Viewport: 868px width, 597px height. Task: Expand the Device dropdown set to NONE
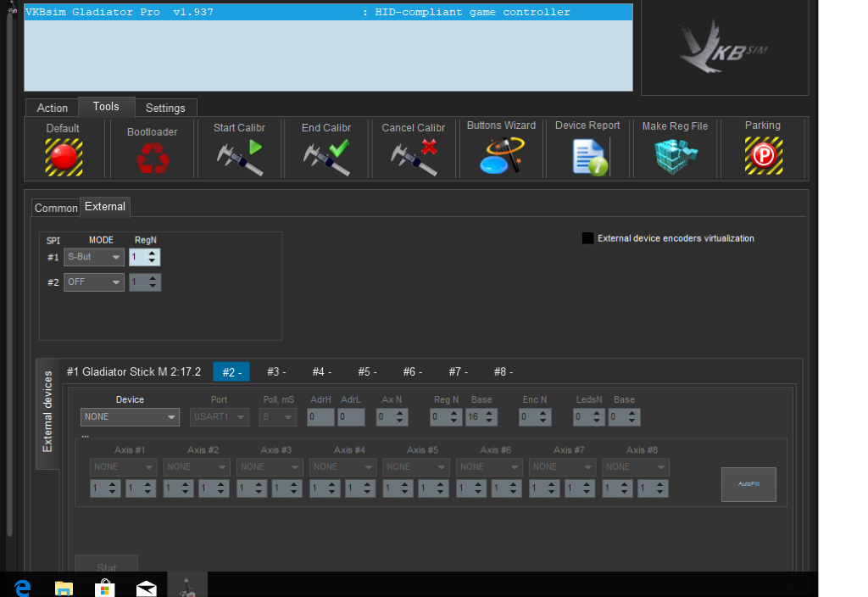pyautogui.click(x=131, y=416)
